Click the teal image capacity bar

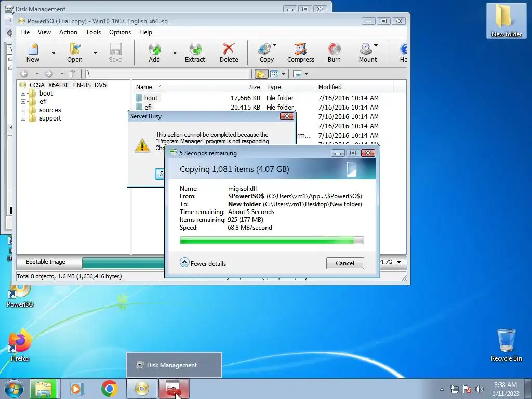click(x=124, y=263)
